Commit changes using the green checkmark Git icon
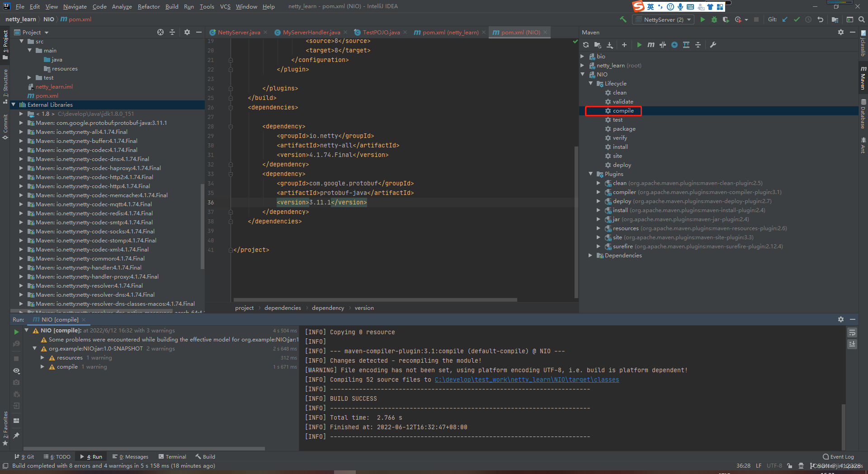 [797, 19]
